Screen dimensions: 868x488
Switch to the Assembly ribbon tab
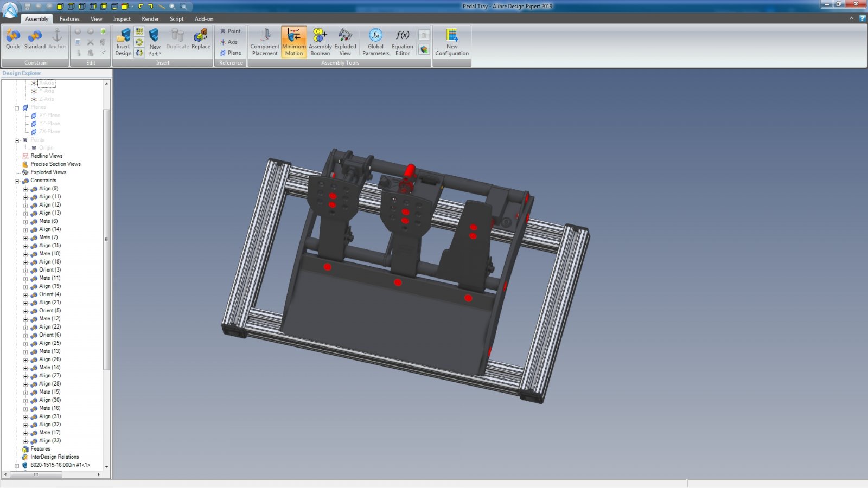tap(37, 19)
